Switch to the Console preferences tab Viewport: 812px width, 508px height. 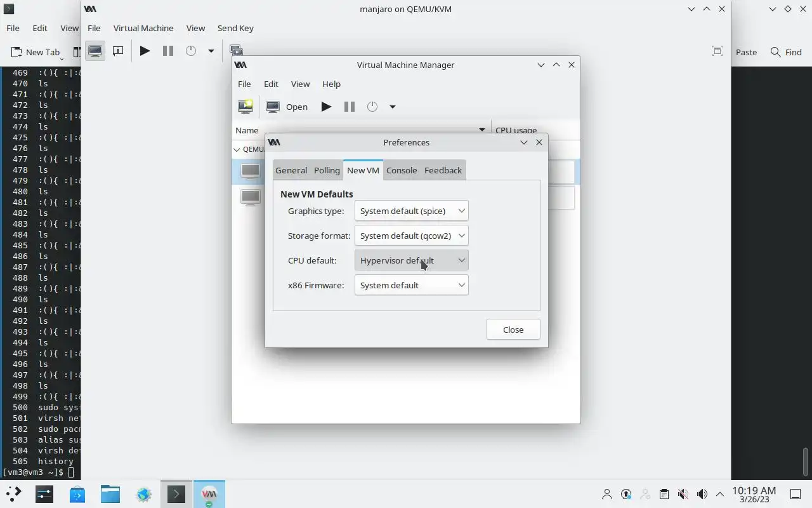[402, 170]
